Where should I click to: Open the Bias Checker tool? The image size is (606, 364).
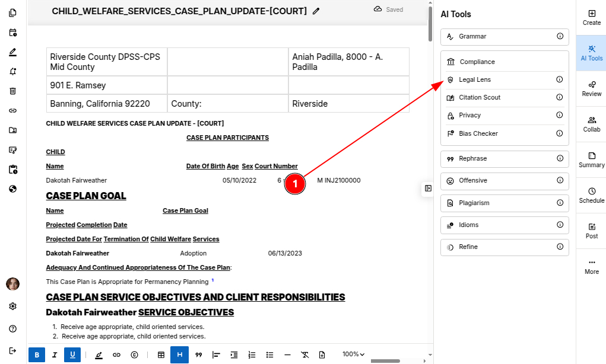pos(478,133)
